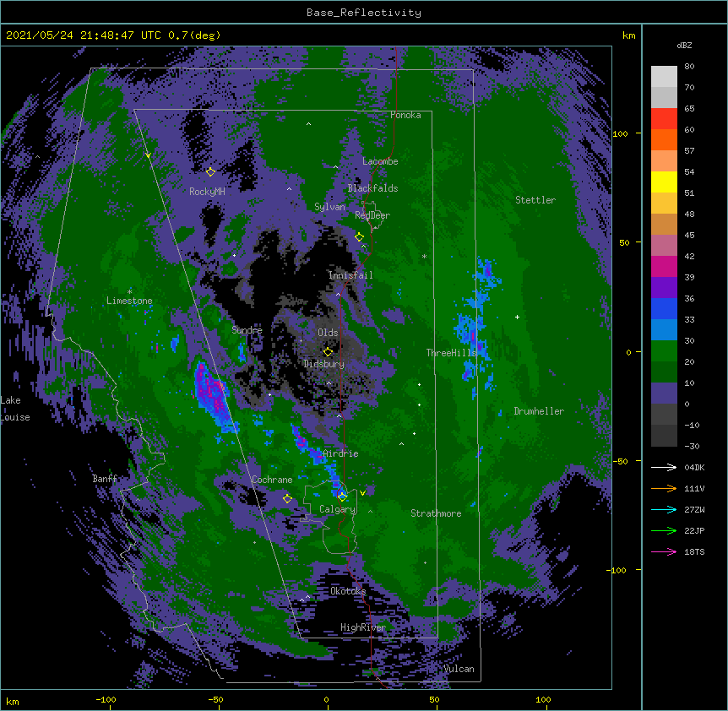Click the yellow station marker above RockyMH
Viewport: 728px width, 711px height.
click(210, 172)
